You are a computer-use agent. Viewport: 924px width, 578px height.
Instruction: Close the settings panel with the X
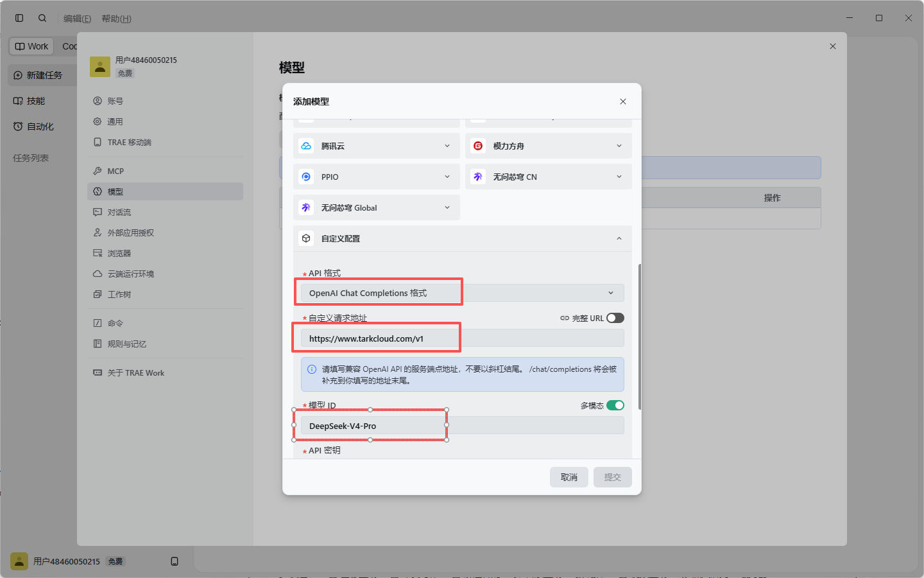pyautogui.click(x=833, y=46)
